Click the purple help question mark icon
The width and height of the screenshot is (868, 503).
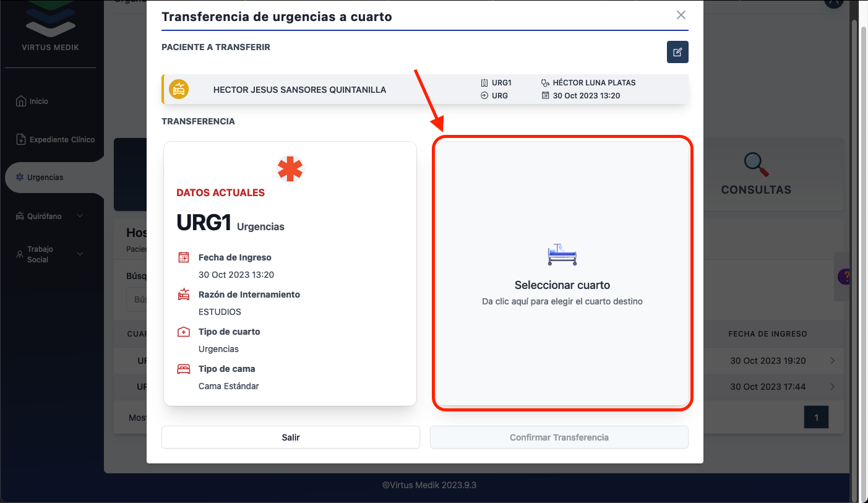[x=843, y=277]
